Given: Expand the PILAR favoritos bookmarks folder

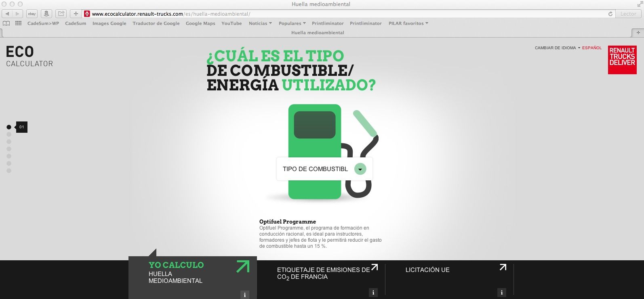Looking at the screenshot, I should point(408,23).
